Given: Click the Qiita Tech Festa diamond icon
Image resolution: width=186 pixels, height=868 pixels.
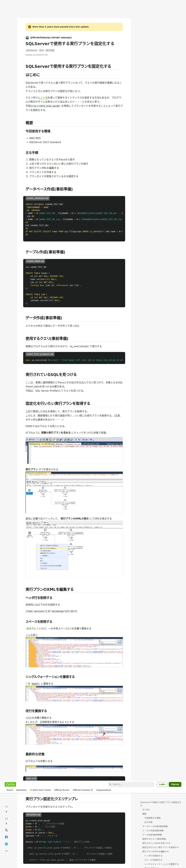Looking at the screenshot, I should pyautogui.click(x=31, y=790).
